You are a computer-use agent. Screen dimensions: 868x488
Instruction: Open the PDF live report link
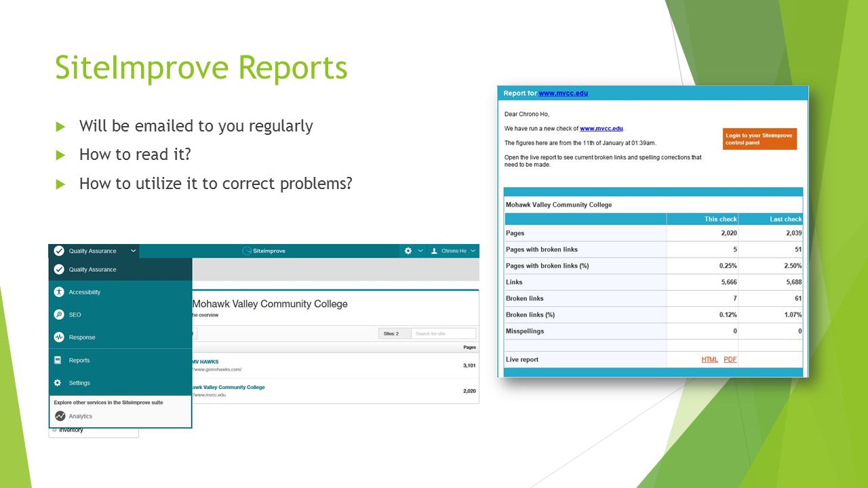pyautogui.click(x=730, y=359)
